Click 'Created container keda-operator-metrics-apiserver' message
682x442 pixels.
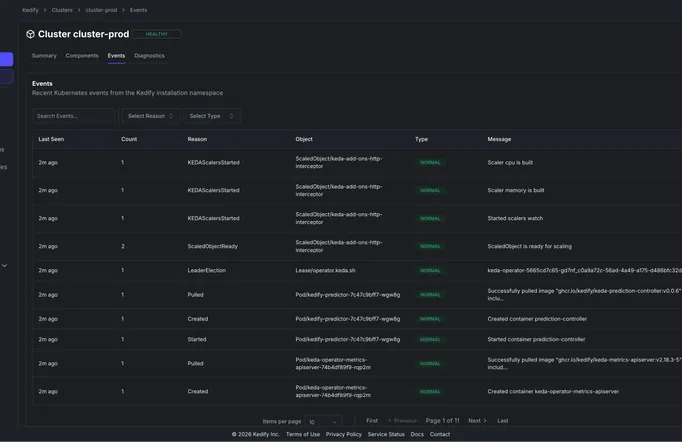[x=553, y=392]
